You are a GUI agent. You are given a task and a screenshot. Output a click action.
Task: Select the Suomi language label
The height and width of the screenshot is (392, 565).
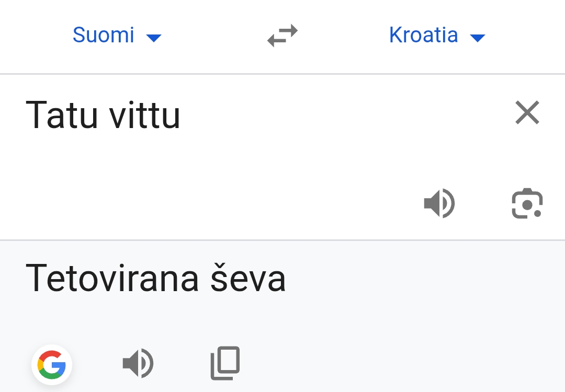[104, 35]
